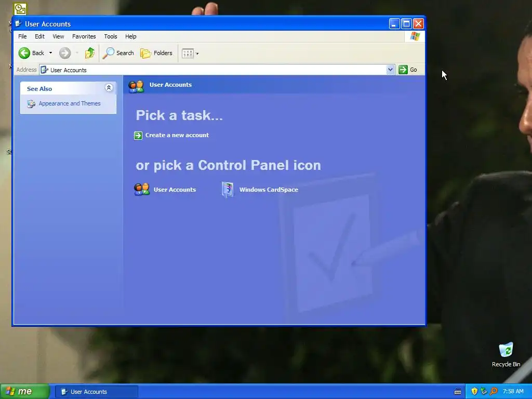Click Create a new account
Screen dimensions: 532x399
177,135
